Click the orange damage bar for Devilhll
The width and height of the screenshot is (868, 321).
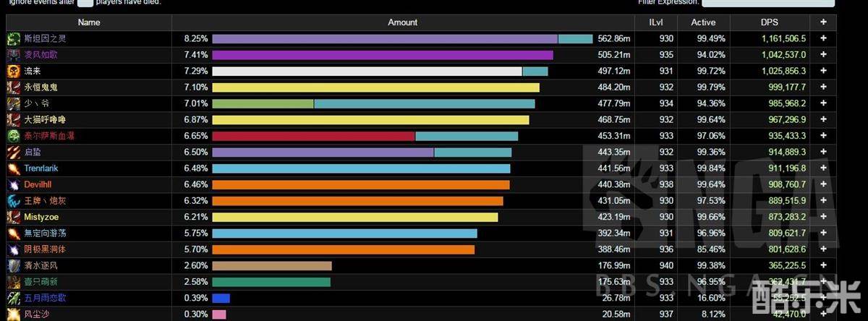tap(360, 184)
